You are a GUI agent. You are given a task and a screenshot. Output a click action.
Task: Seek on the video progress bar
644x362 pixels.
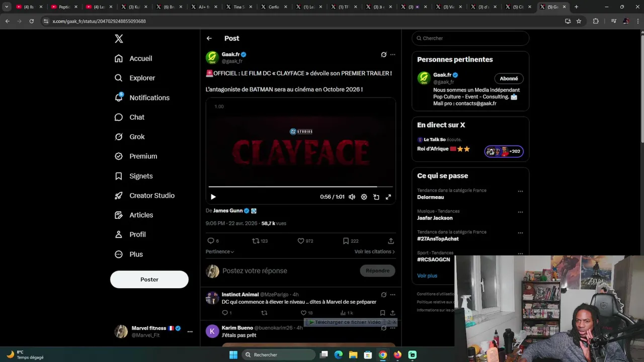pos(300,187)
